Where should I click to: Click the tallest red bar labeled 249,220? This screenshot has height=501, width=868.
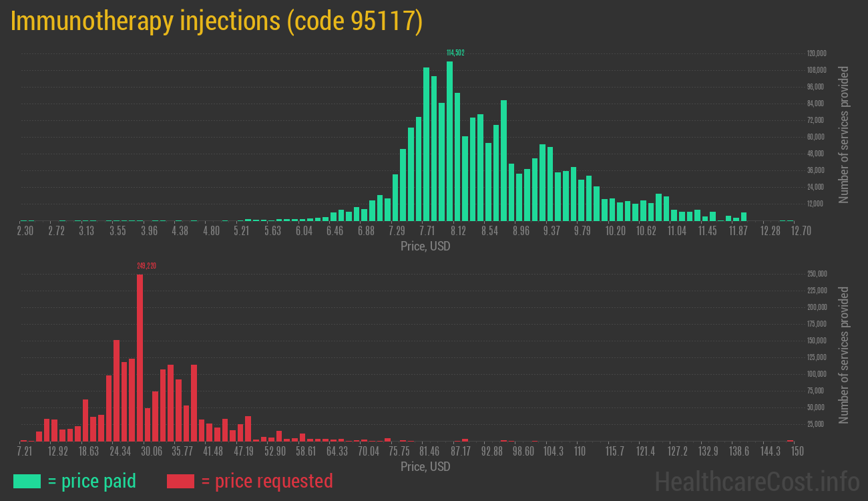[140, 357]
